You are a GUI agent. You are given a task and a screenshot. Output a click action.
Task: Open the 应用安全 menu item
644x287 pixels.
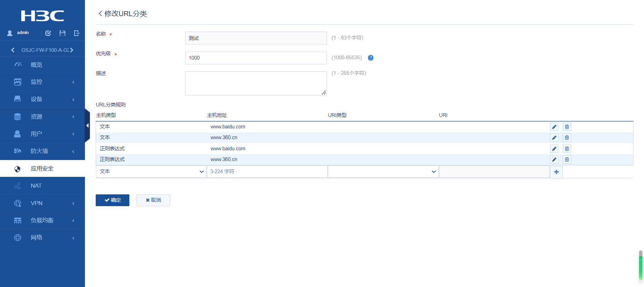(x=42, y=168)
